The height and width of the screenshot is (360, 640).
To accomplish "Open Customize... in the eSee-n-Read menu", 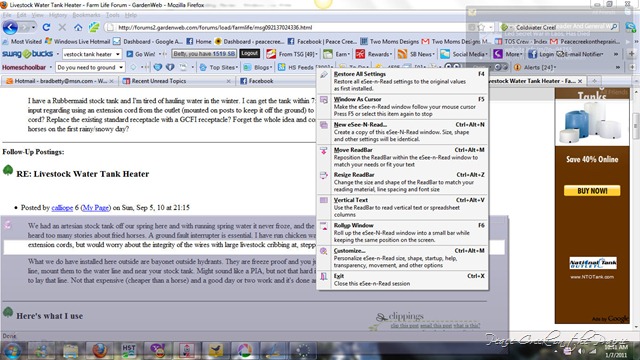I will [x=402, y=258].
